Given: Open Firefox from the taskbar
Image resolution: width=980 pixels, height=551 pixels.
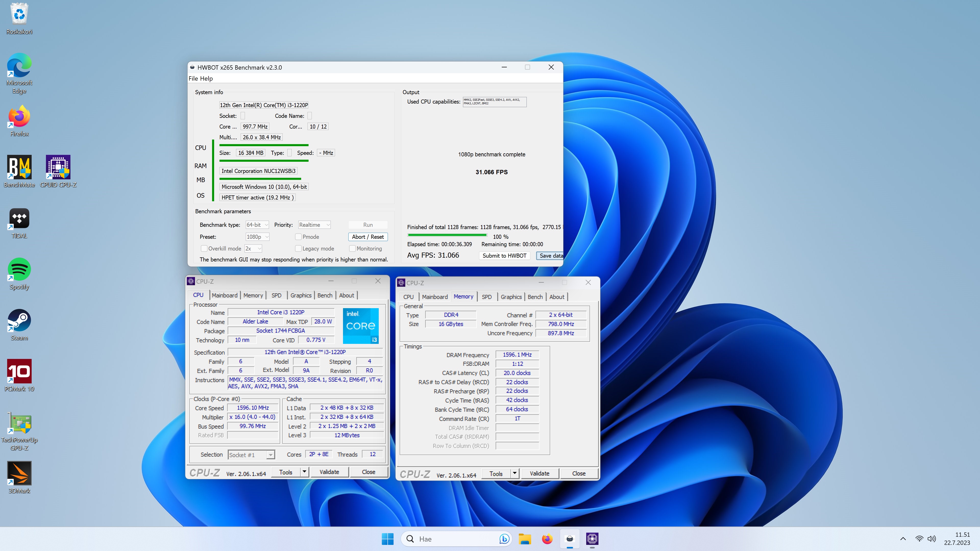Looking at the screenshot, I should point(547,539).
